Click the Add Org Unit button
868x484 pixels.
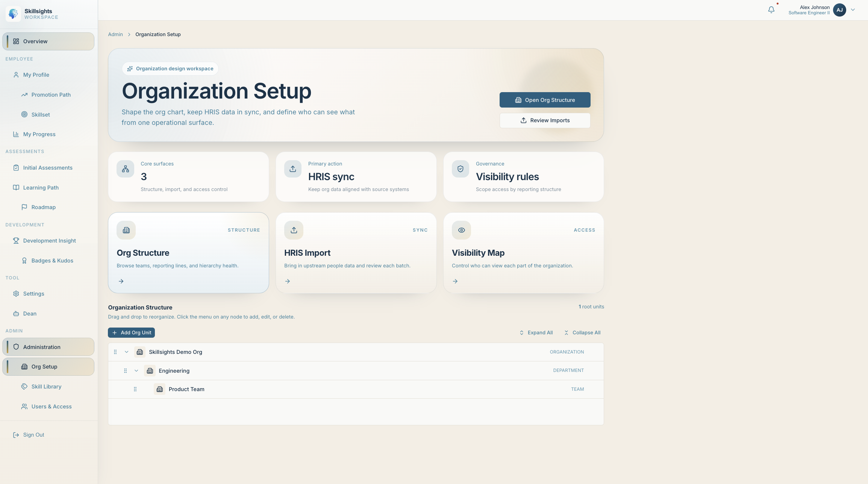click(x=131, y=333)
